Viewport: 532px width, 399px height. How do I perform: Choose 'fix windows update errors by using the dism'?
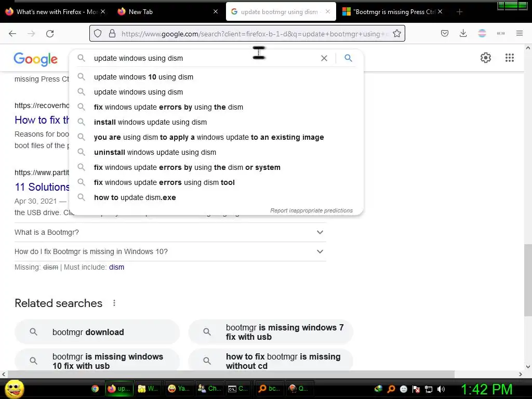click(x=216, y=107)
